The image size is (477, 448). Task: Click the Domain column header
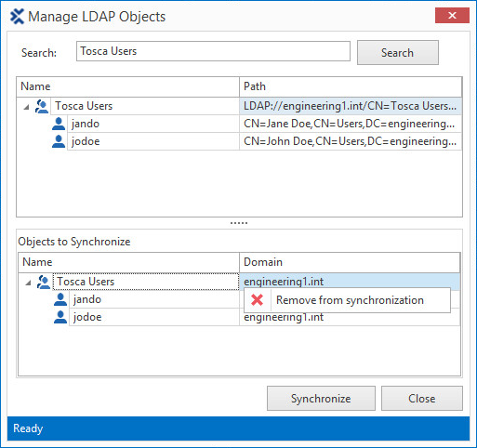point(350,262)
